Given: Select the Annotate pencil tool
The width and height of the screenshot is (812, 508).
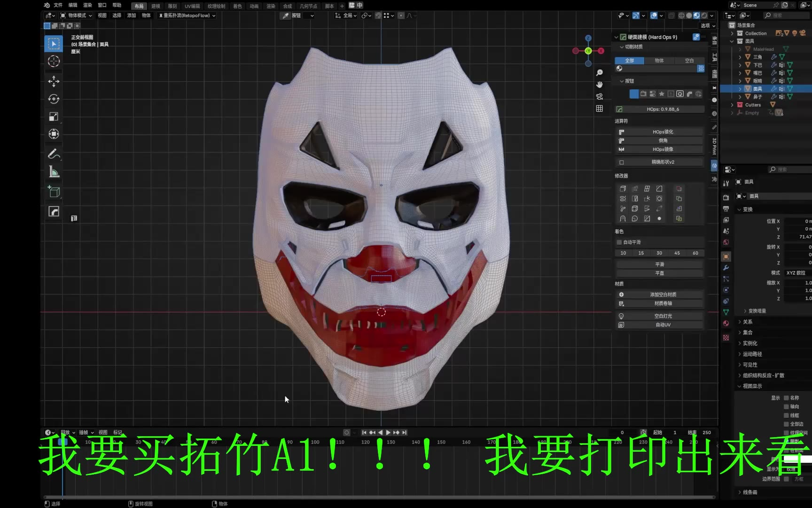Looking at the screenshot, I should 54,154.
